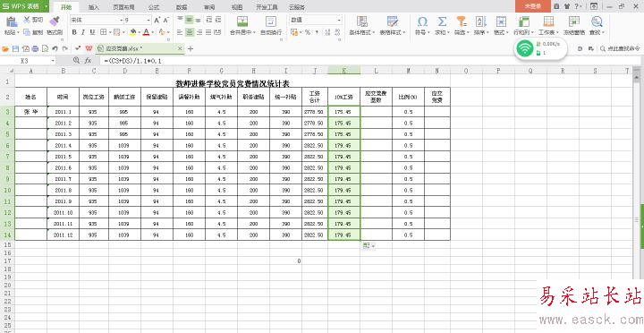Open the font size dropdown
The width and height of the screenshot is (644, 333).
(x=148, y=21)
